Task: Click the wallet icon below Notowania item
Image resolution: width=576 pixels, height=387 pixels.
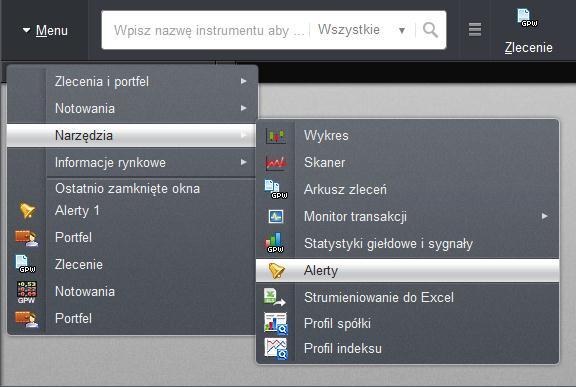Action: pyautogui.click(x=26, y=319)
